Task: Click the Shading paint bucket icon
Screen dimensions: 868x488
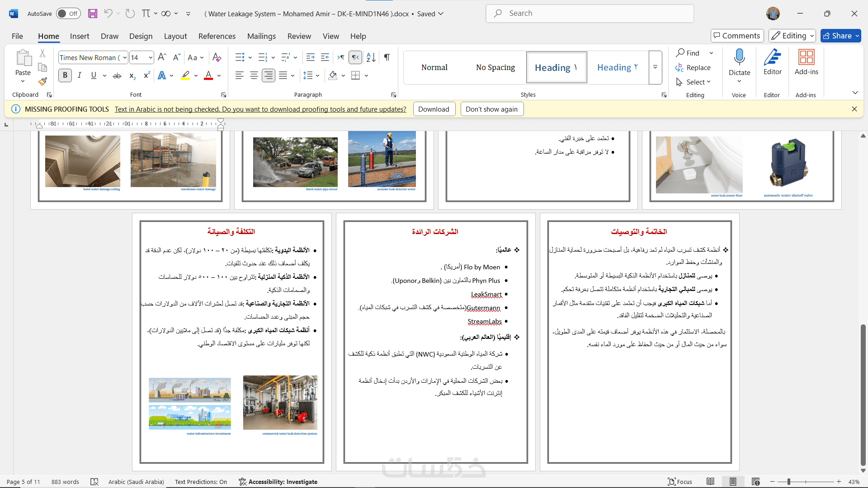Action: [333, 75]
